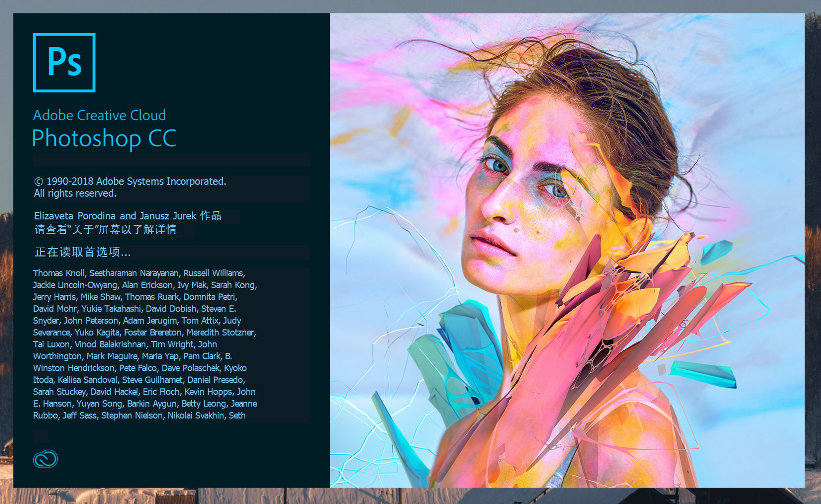The height and width of the screenshot is (504, 821).
Task: Click the "Adobe Creative Cloud" heading text
Action: coord(99,115)
